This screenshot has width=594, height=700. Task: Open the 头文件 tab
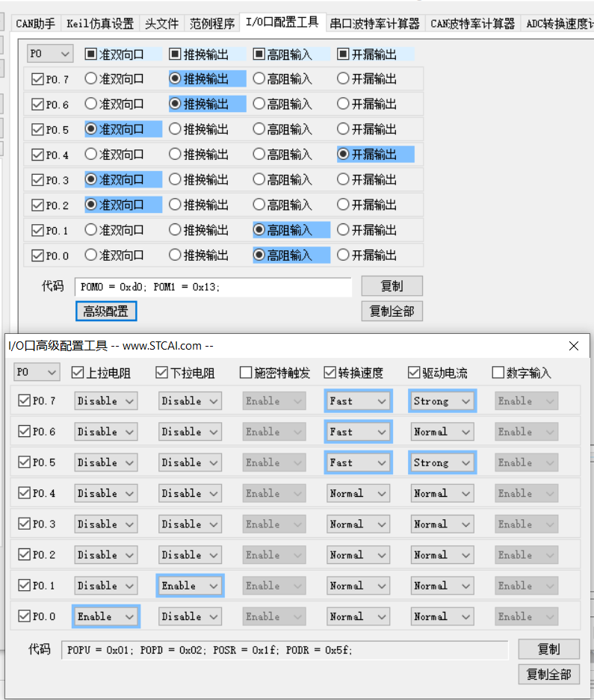tap(161, 23)
